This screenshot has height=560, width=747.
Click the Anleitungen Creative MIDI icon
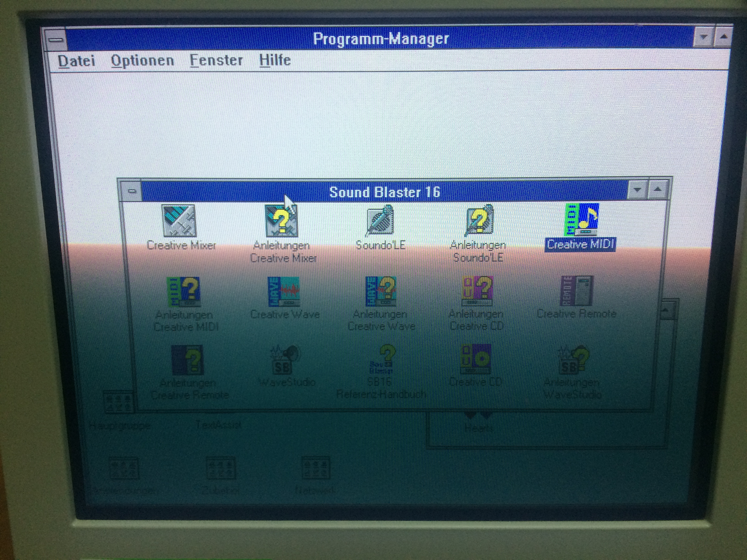(x=184, y=292)
